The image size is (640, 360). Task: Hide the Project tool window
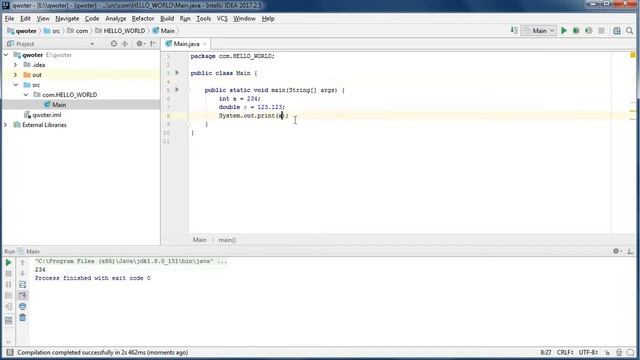[x=153, y=44]
